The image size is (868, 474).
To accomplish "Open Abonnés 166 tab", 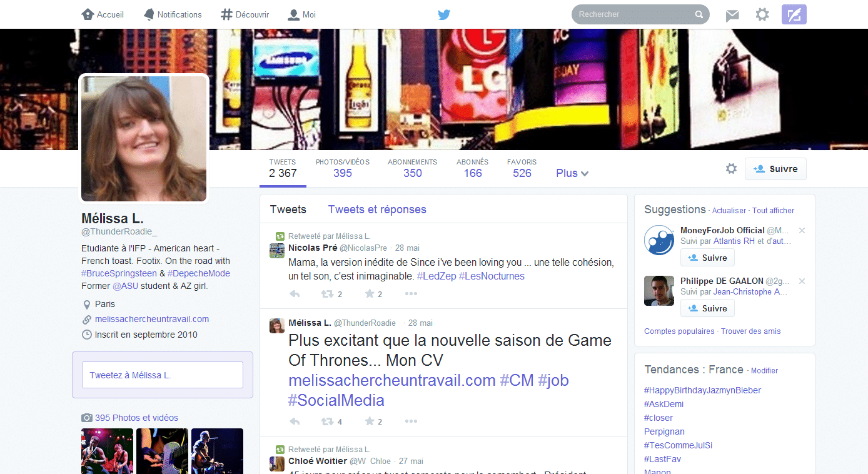I will point(473,168).
